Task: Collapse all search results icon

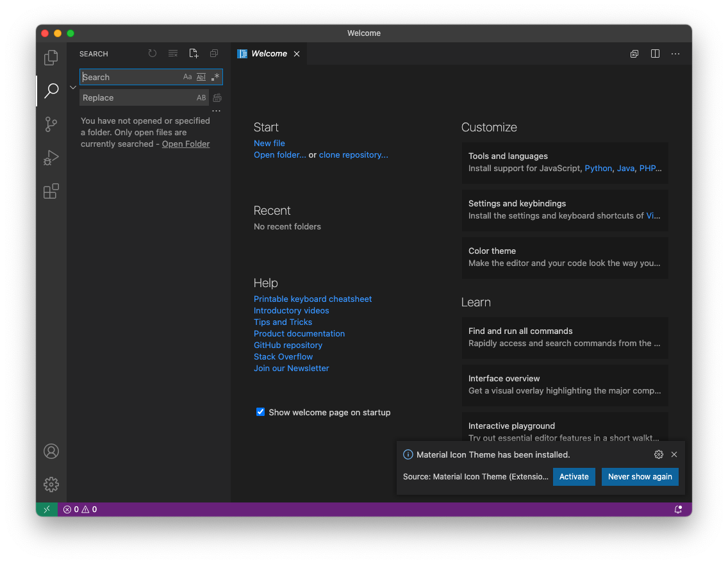Action: [214, 53]
